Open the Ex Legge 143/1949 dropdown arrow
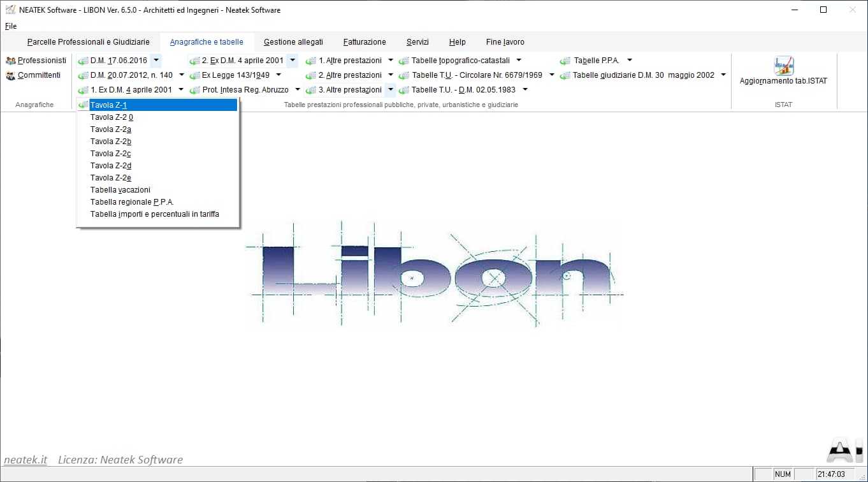This screenshot has height=482, width=868. [x=278, y=75]
